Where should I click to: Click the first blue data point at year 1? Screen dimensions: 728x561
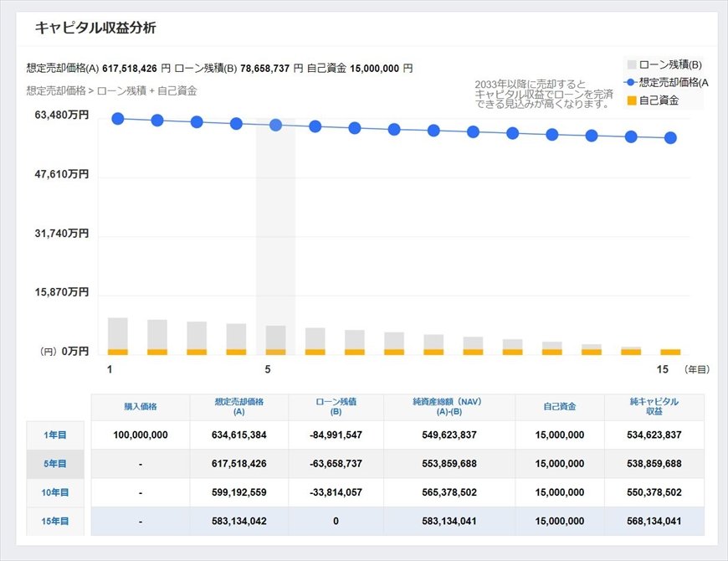pyautogui.click(x=118, y=119)
